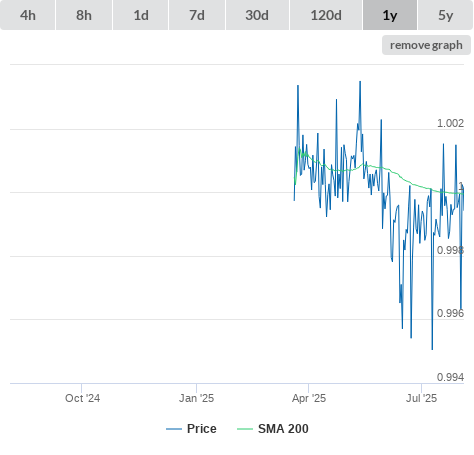Switch to the 4h time range
The image size is (474, 455).
(x=28, y=15)
